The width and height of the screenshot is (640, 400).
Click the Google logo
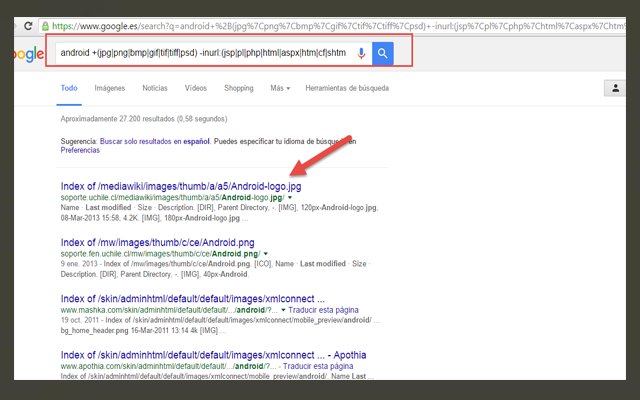click(x=29, y=54)
